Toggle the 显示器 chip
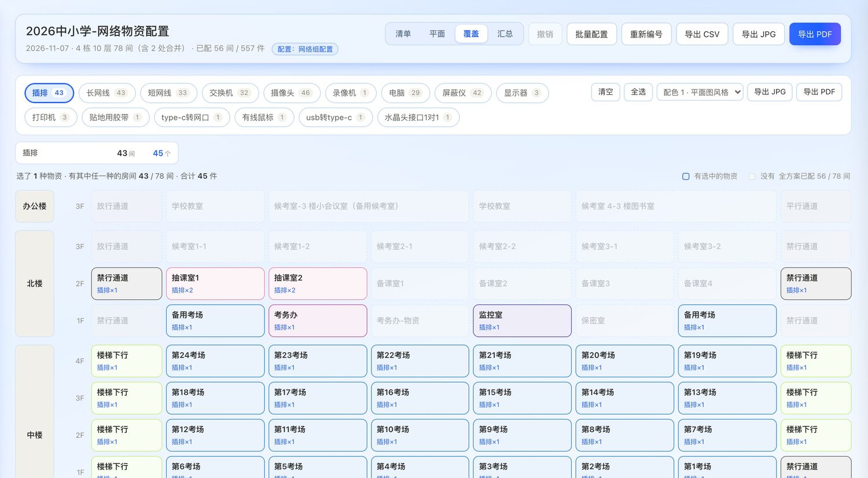The height and width of the screenshot is (478, 868). pos(522,93)
